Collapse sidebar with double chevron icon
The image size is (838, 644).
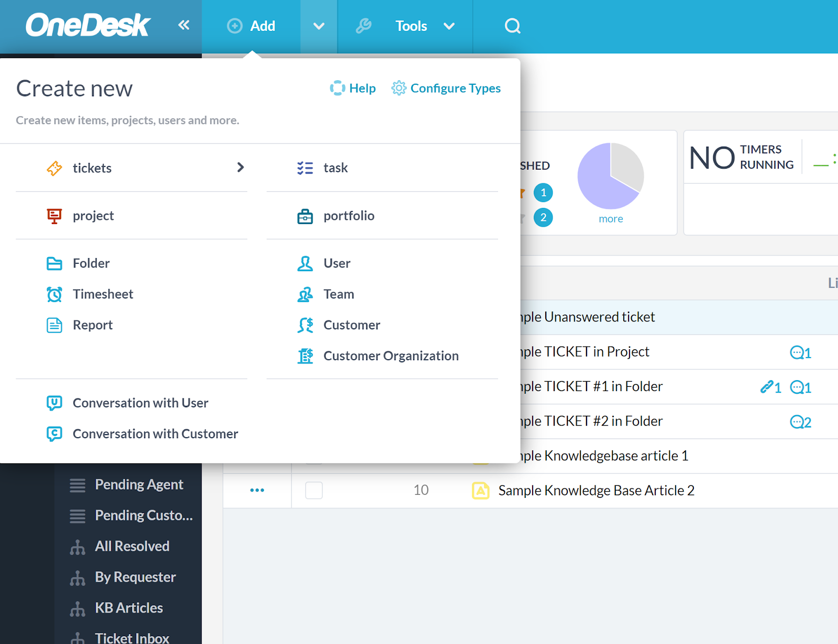(183, 25)
